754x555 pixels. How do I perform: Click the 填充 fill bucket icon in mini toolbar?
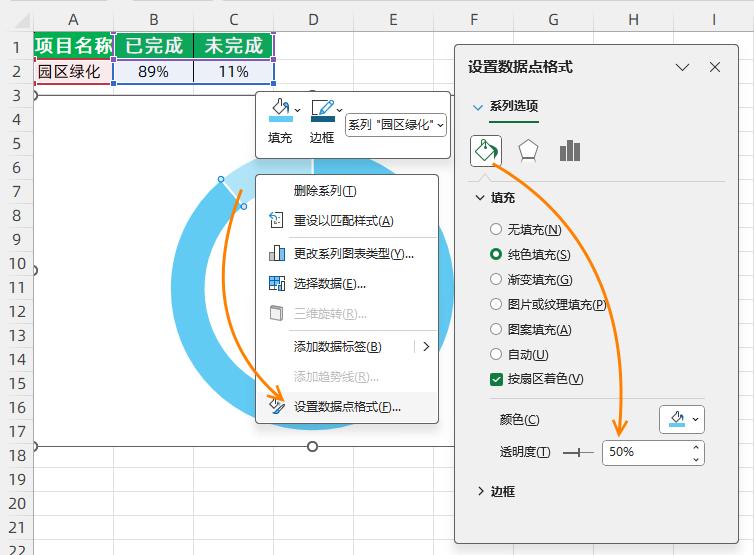[x=280, y=110]
